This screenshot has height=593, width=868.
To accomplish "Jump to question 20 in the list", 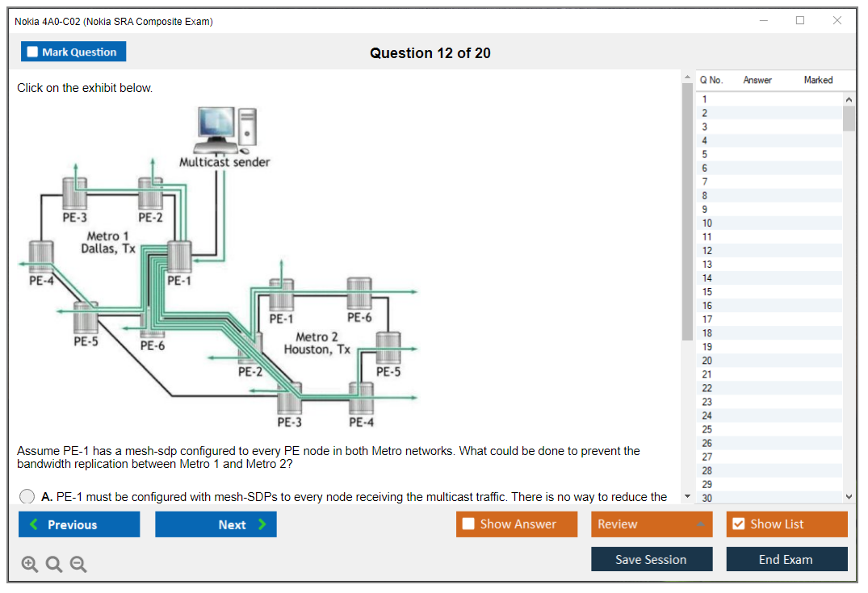I will click(707, 361).
